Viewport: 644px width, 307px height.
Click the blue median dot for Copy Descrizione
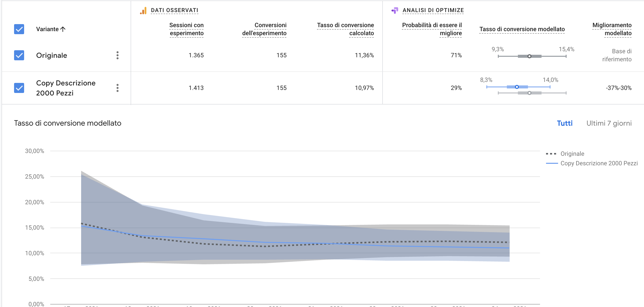coord(517,87)
